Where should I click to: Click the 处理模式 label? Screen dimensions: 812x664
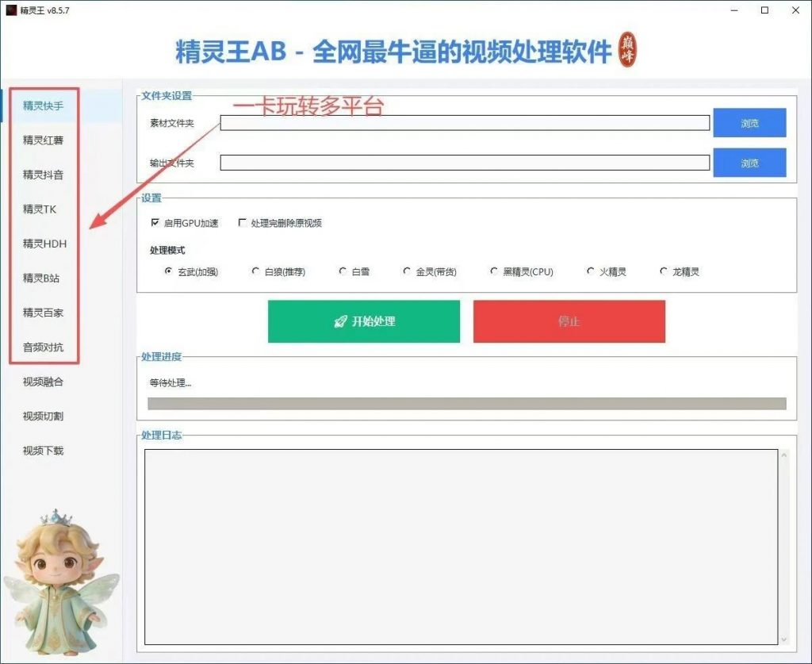click(167, 250)
